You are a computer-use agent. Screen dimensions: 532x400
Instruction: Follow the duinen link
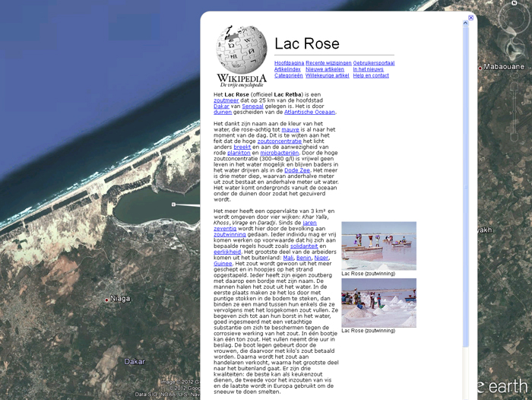[x=223, y=112]
